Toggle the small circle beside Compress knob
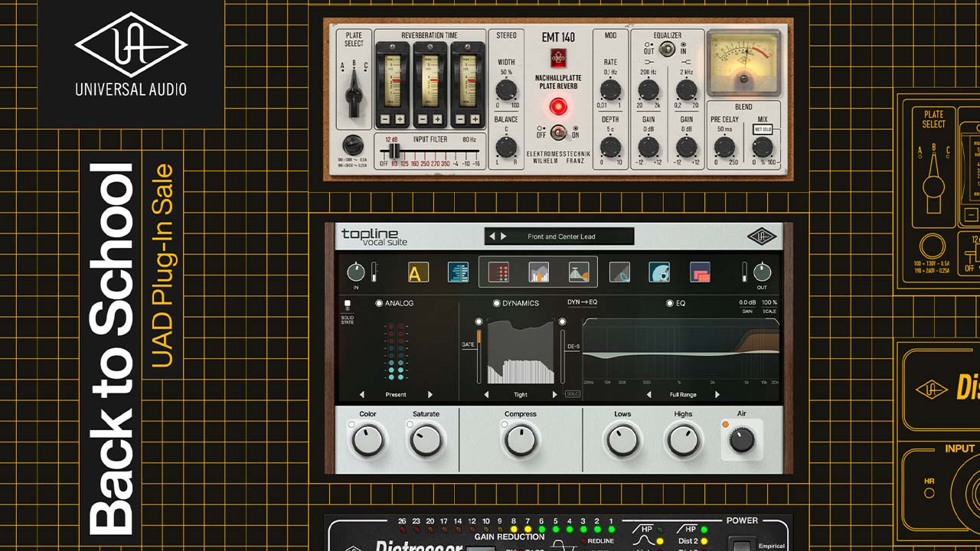The height and width of the screenshot is (551, 980). tap(505, 424)
